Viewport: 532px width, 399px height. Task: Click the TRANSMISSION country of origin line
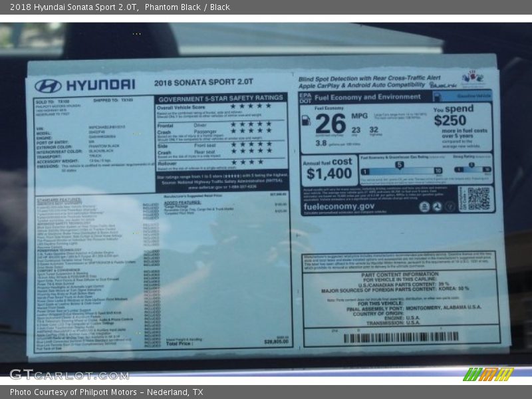click(x=393, y=323)
